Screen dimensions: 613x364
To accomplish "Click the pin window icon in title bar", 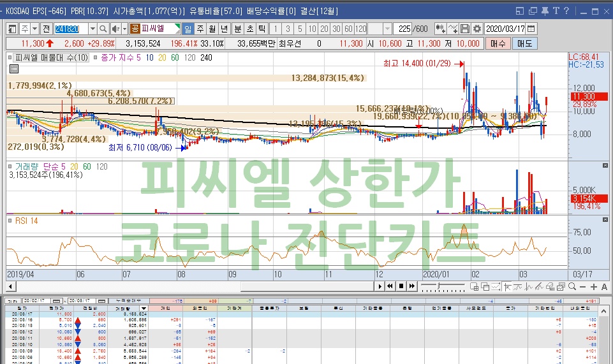I will [x=545, y=11].
